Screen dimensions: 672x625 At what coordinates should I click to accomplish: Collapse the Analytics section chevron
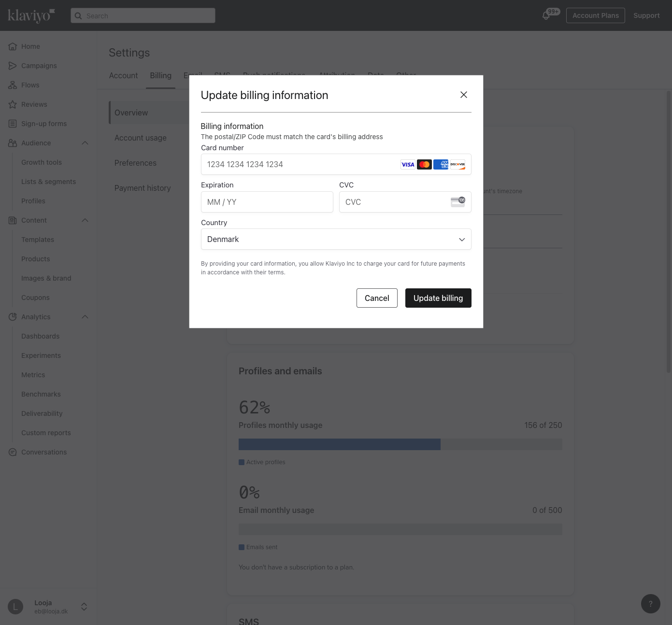coord(85,317)
